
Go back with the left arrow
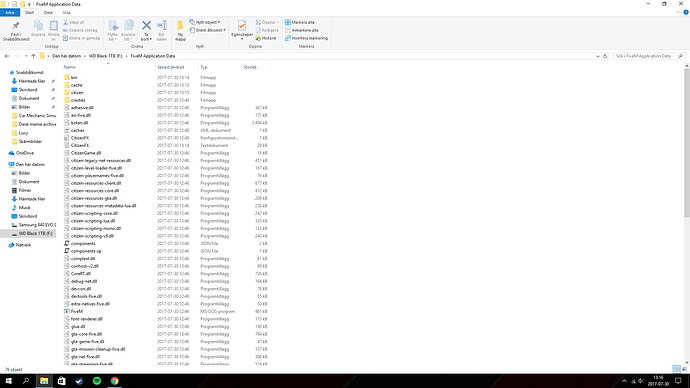coord(7,56)
